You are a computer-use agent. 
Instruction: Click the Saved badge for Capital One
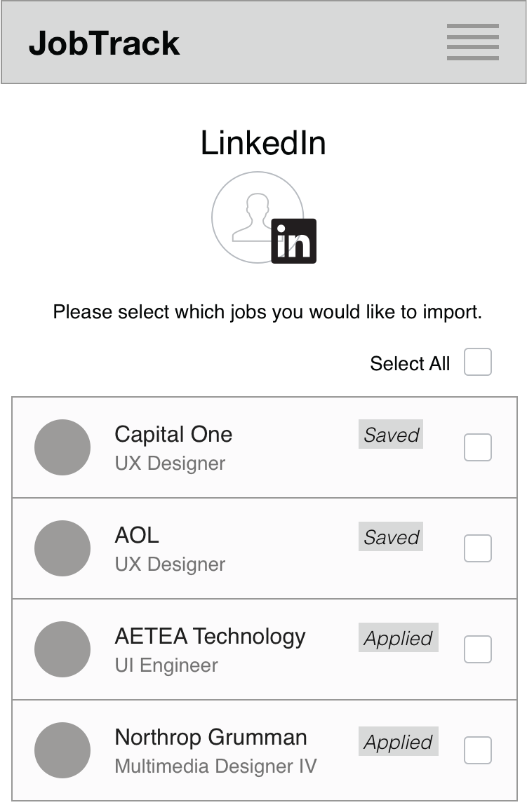tap(390, 435)
